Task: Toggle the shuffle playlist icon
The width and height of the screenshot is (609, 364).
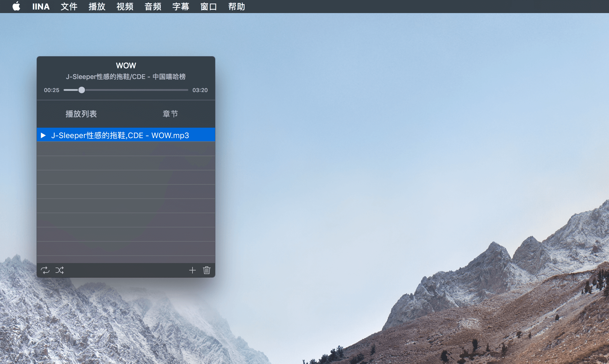Action: pyautogui.click(x=59, y=270)
